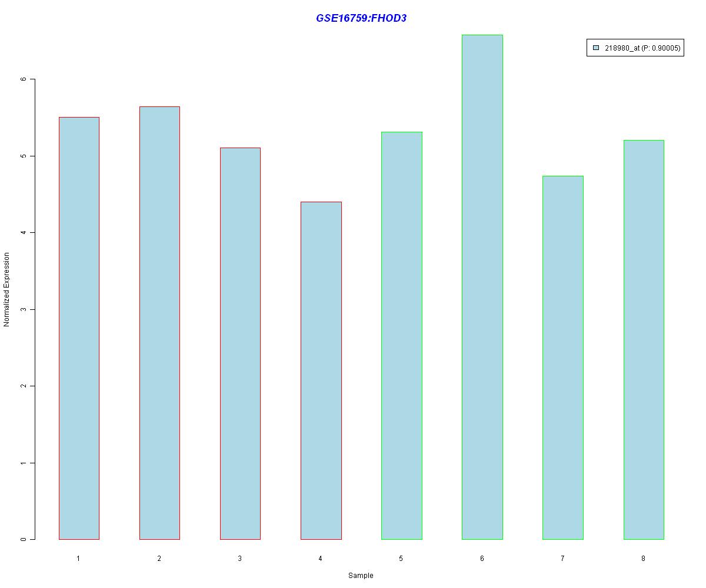Click the y-axis tick label 1
The image size is (706, 588).
coord(24,463)
